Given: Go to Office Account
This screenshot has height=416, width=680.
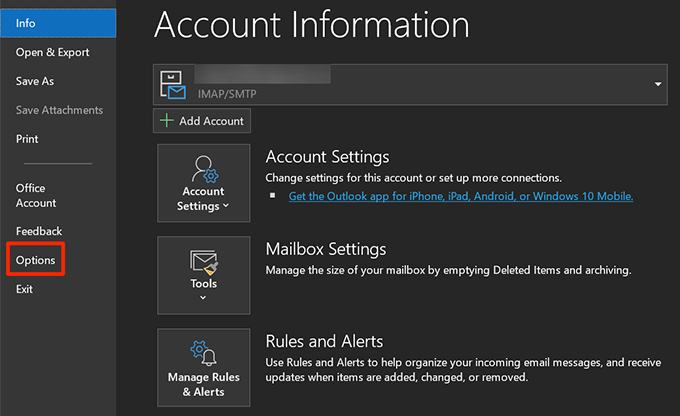Looking at the screenshot, I should tap(36, 195).
